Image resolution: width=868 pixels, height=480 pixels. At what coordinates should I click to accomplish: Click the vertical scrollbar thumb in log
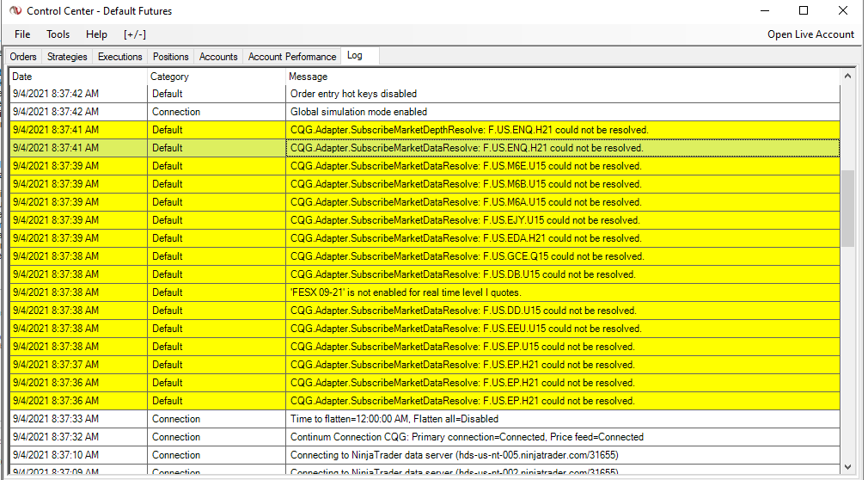pos(847,208)
